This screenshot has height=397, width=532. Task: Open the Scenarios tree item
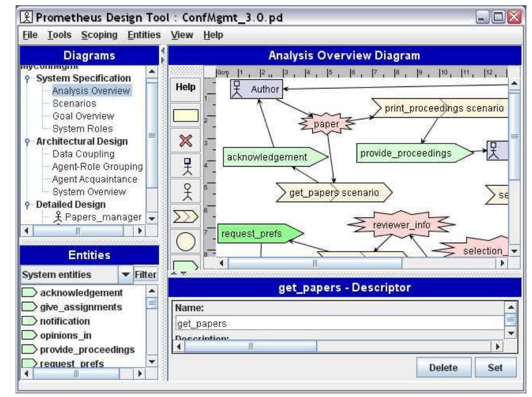(74, 103)
